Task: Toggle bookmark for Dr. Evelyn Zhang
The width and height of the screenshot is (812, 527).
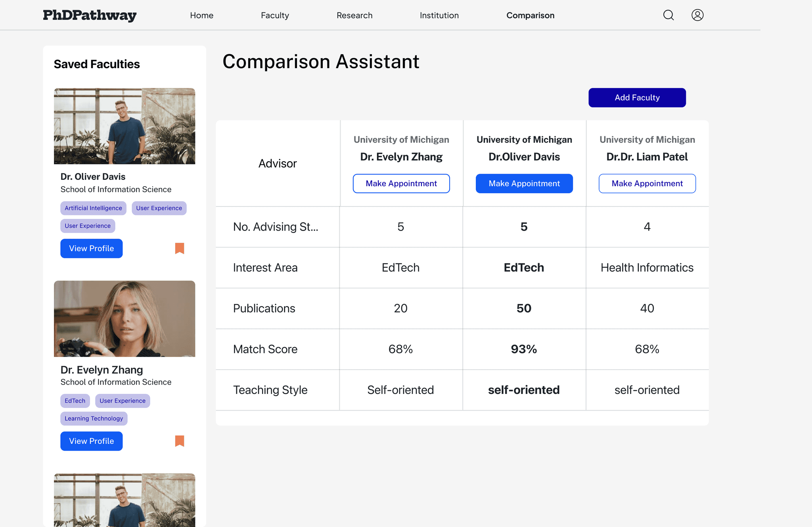Action: click(180, 441)
